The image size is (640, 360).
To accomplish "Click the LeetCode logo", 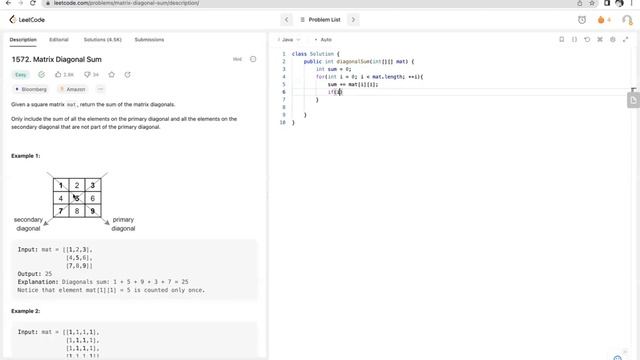I will (x=27, y=20).
